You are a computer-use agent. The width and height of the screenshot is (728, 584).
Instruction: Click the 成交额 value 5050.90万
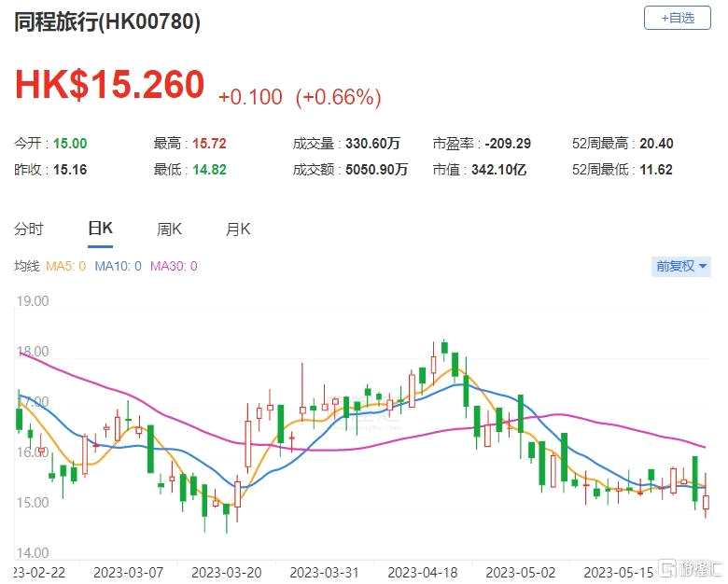click(x=376, y=170)
